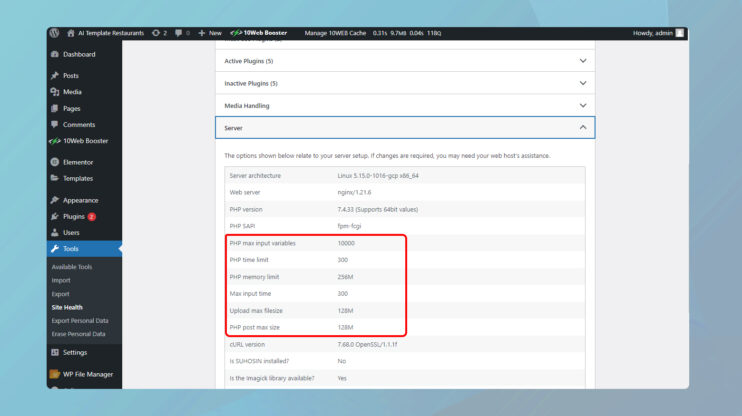Click the Plugins plug icon
The height and width of the screenshot is (416, 742).
click(54, 216)
